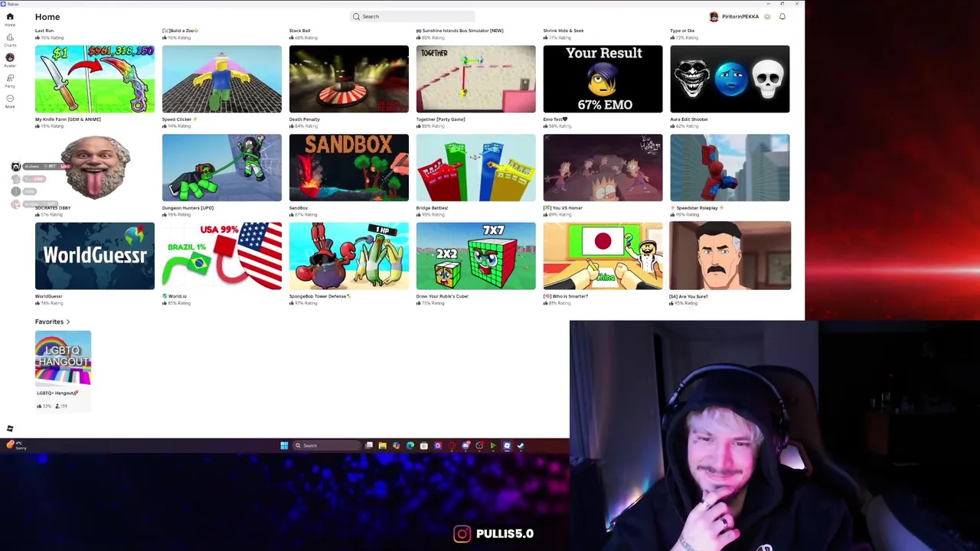This screenshot has width=980, height=551.
Task: Click 'Stack Ball' game title
Action: [300, 31]
